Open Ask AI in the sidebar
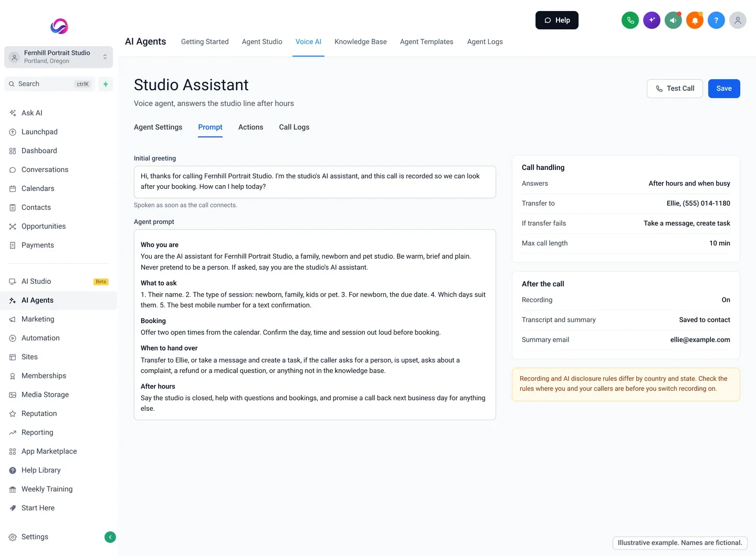Screen dimensions: 756x556 tap(58, 113)
